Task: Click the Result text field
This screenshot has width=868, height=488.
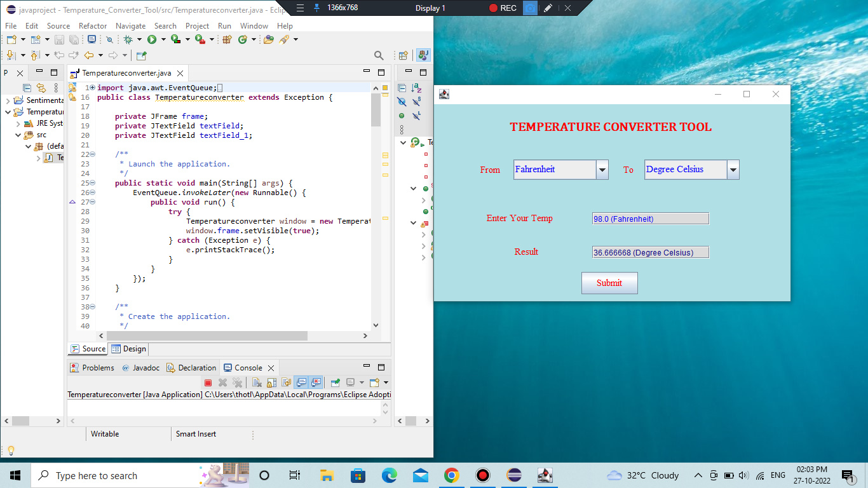Action: (650, 252)
